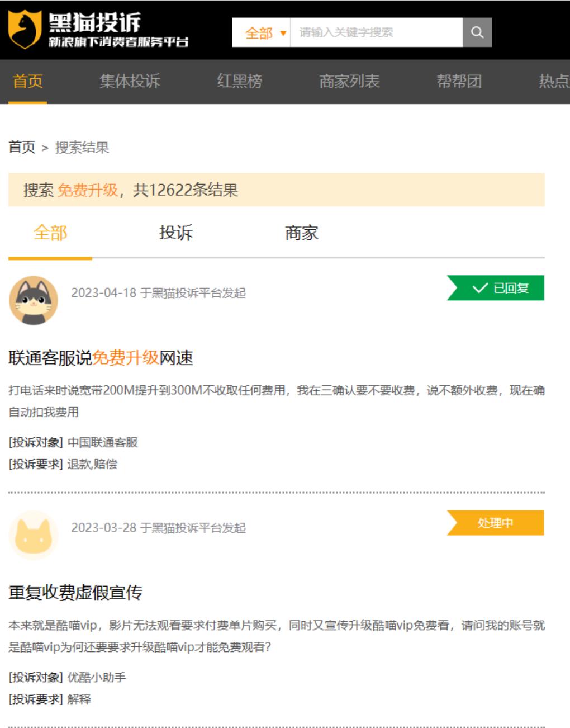Screen dimensions: 570x728
Task: Click the green 已回复 status badge
Action: [x=495, y=288]
